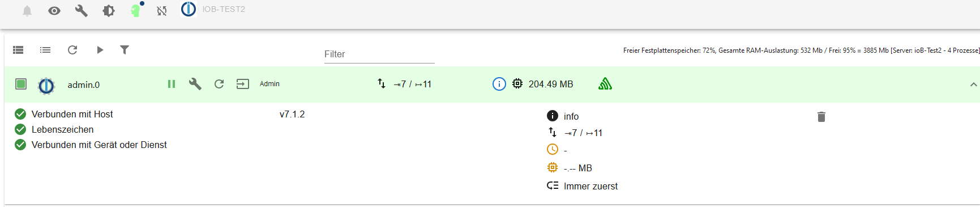Collapse the admin.0 instance details
The image size is (980, 207).
[x=974, y=85]
